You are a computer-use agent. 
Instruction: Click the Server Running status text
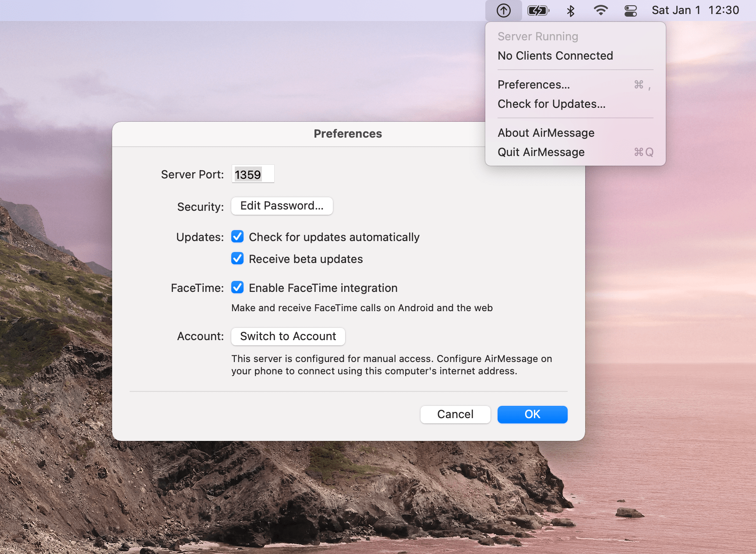[538, 36]
